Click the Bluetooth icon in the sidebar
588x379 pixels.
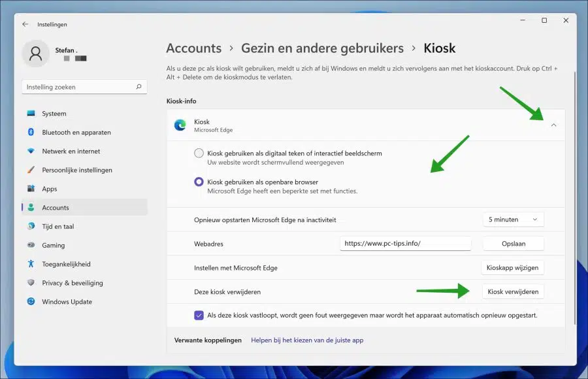click(31, 132)
